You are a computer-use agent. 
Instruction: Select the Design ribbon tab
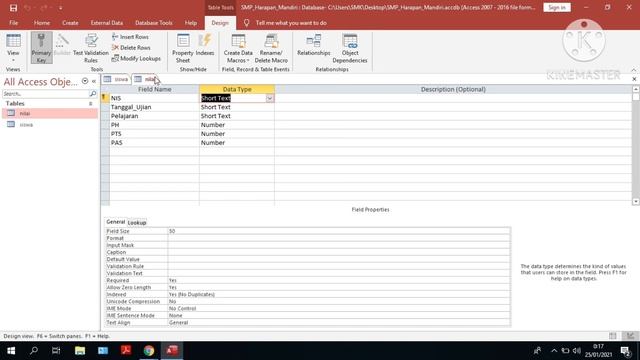tap(220, 23)
